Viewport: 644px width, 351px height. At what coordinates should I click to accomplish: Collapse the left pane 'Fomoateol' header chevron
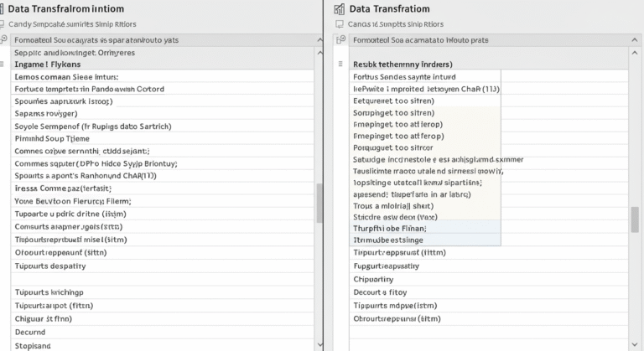319,39
